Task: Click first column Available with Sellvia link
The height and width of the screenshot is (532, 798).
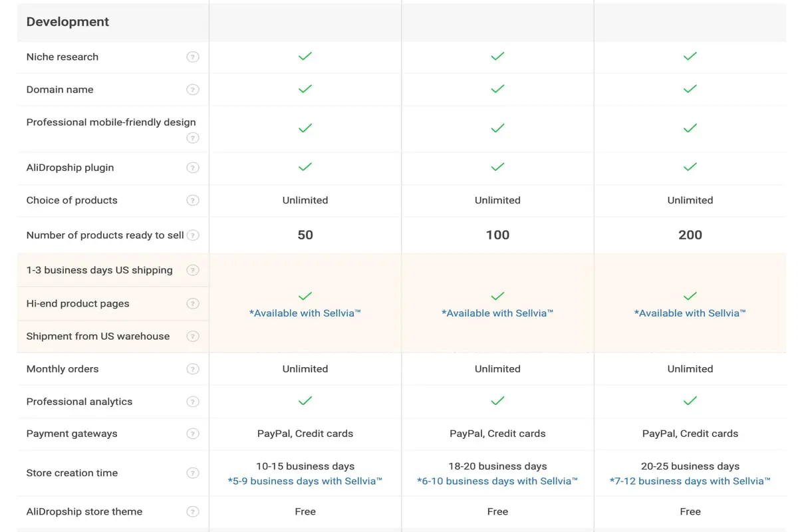Action: 305,313
